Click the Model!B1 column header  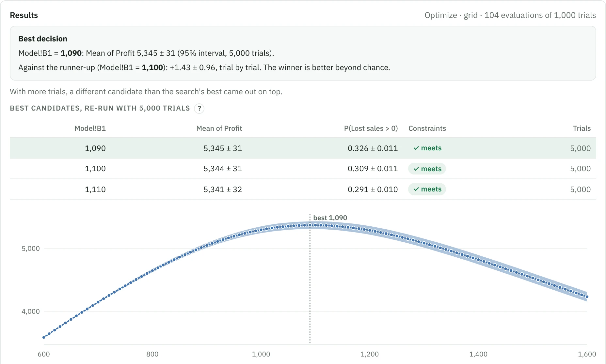[90, 129]
